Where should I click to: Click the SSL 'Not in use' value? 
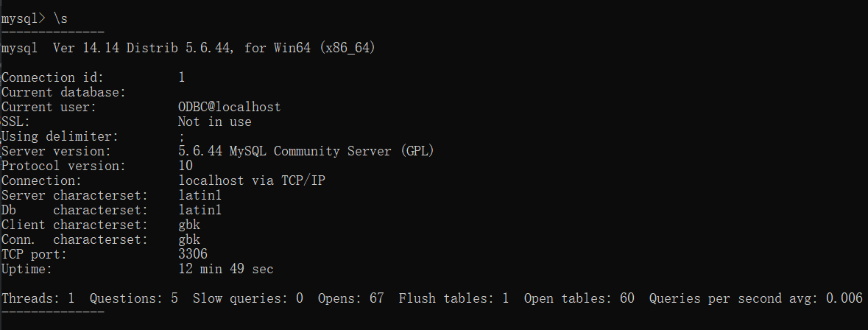214,122
